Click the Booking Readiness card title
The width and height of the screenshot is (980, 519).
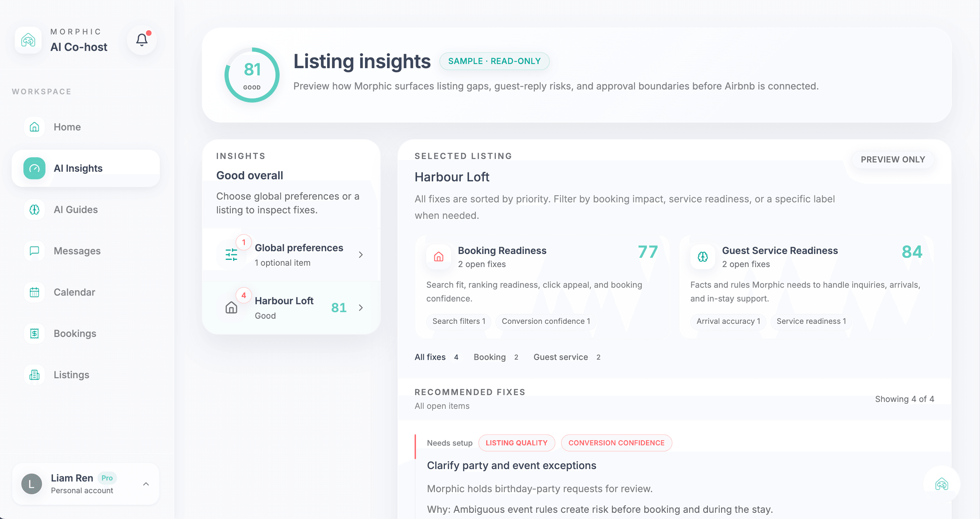[502, 251]
